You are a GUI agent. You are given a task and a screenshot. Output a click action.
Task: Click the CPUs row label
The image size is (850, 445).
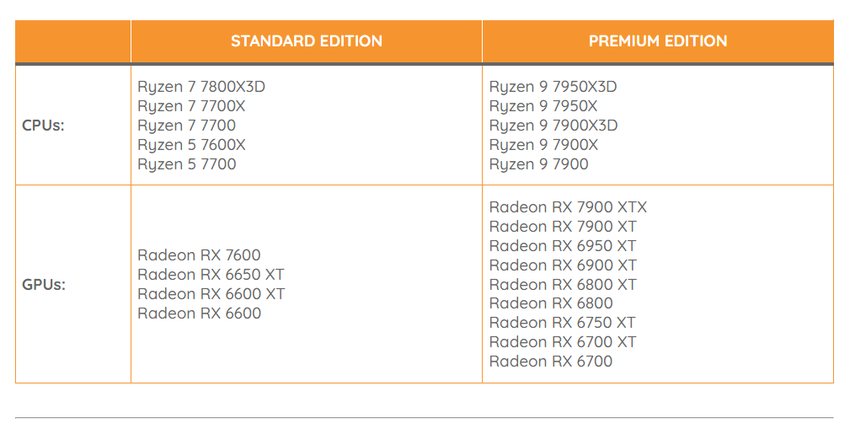(x=43, y=126)
